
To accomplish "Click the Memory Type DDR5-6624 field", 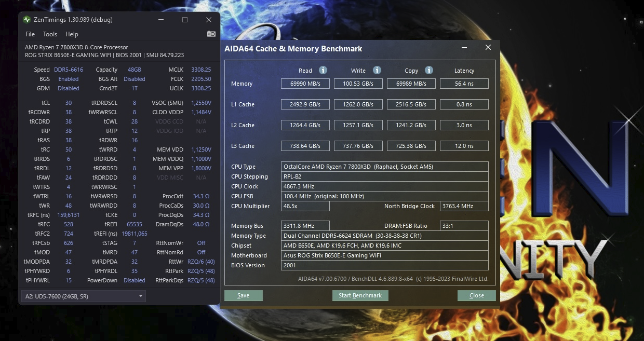I will [x=385, y=236].
